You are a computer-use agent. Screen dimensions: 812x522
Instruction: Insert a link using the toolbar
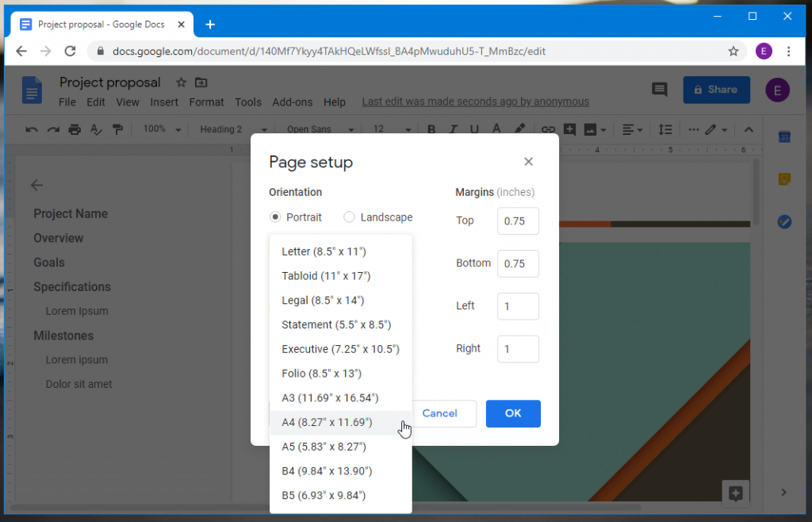(x=550, y=129)
